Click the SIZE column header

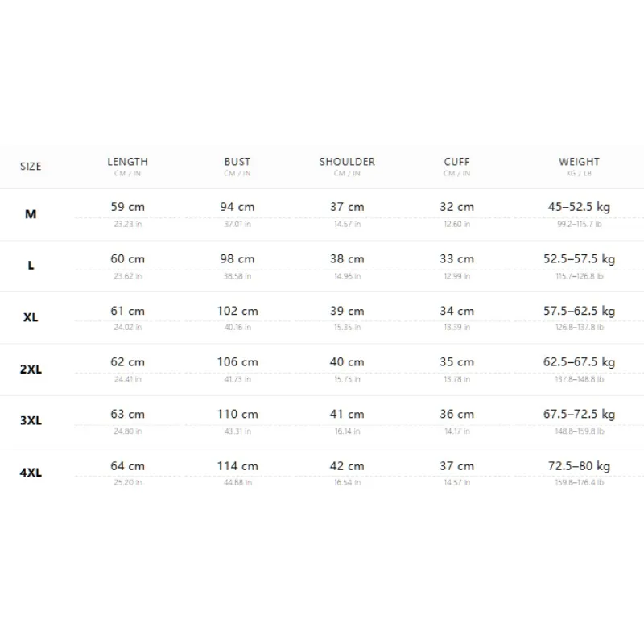(x=31, y=167)
